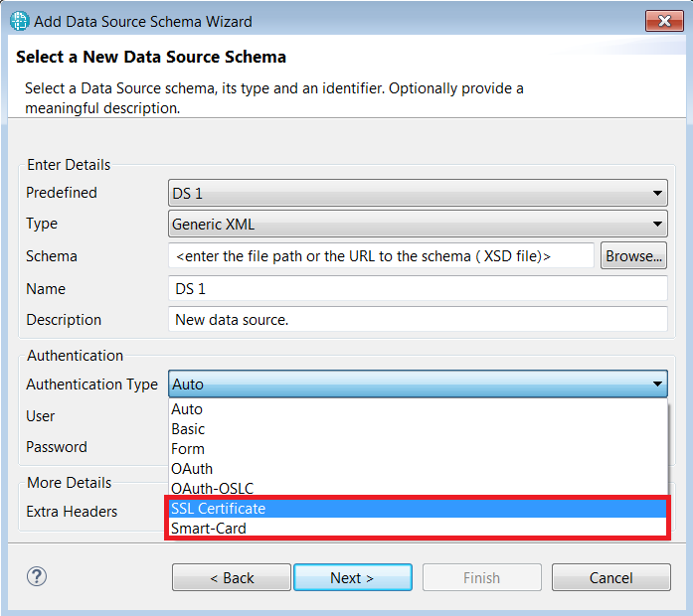Click the Next > button
The width and height of the screenshot is (693, 616).
tap(353, 577)
